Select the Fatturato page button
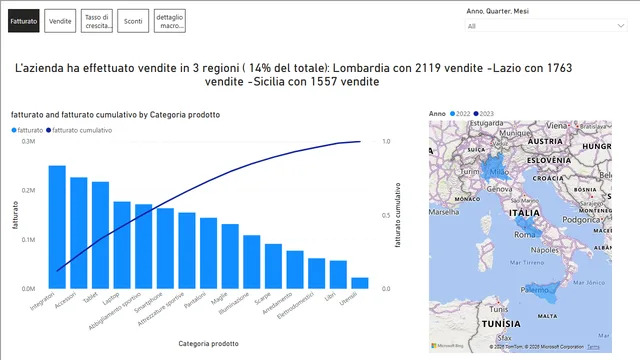 [x=24, y=21]
